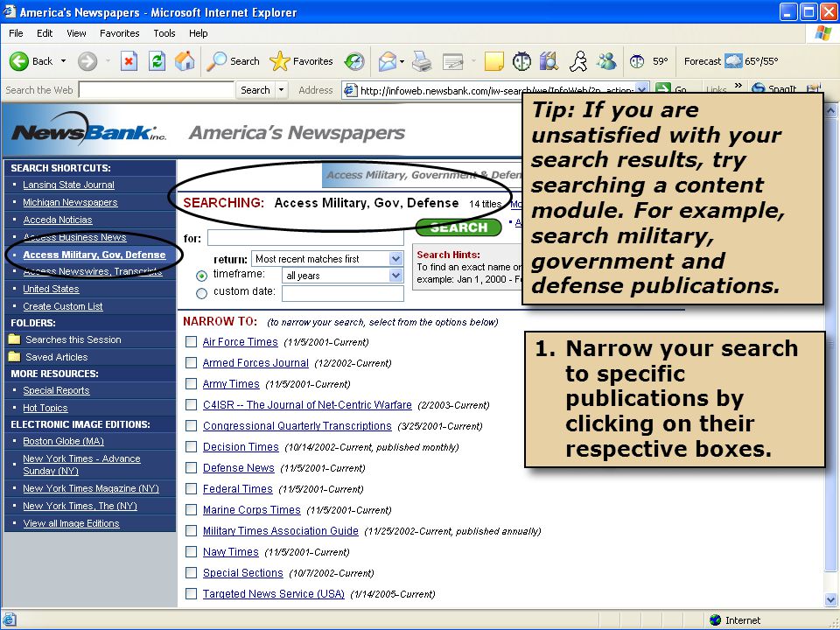The height and width of the screenshot is (630, 840).
Task: Open the Special Reports link
Action: [x=56, y=390]
